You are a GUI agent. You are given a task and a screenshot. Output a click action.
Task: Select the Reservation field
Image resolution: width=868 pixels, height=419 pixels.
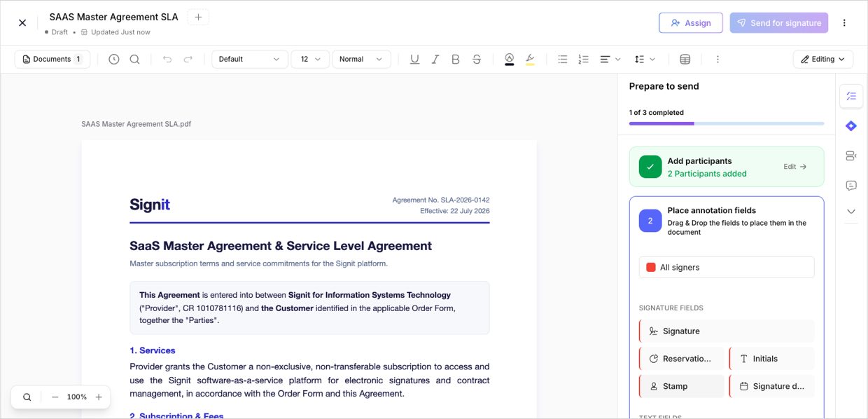point(682,358)
